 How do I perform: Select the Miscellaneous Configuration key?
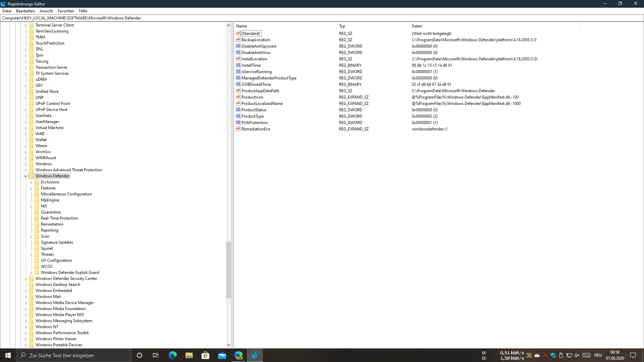[x=66, y=194]
